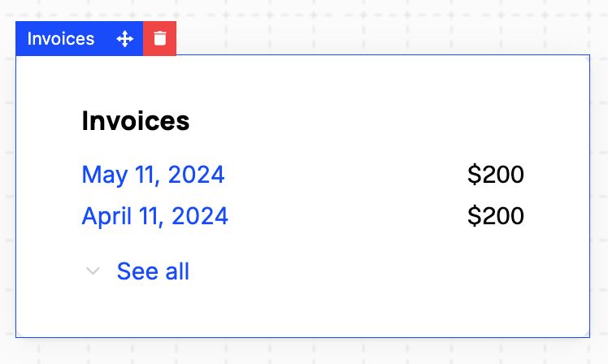
Task: Click the gray down chevron beside See all
Action: 93,271
